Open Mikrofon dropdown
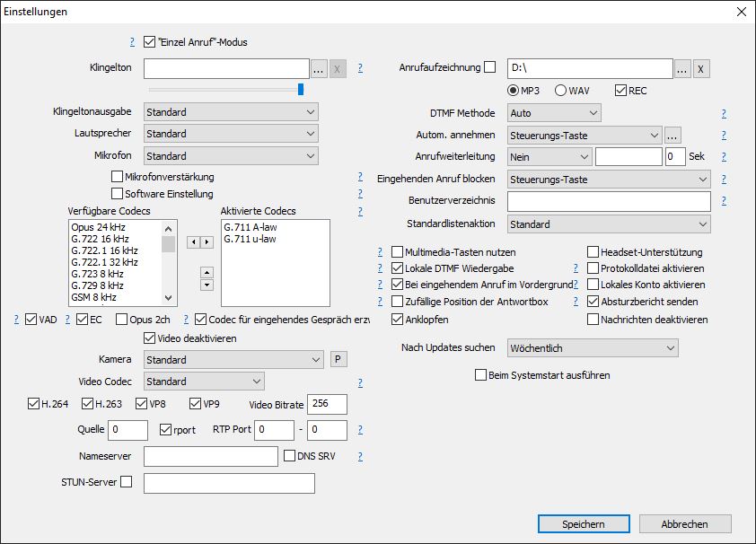The height and width of the screenshot is (544, 756). point(231,155)
